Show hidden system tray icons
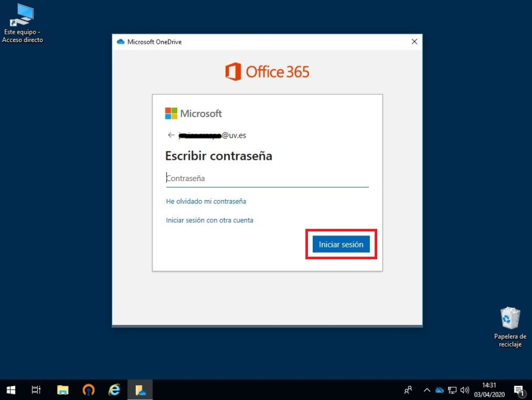532x400 pixels. (427, 390)
